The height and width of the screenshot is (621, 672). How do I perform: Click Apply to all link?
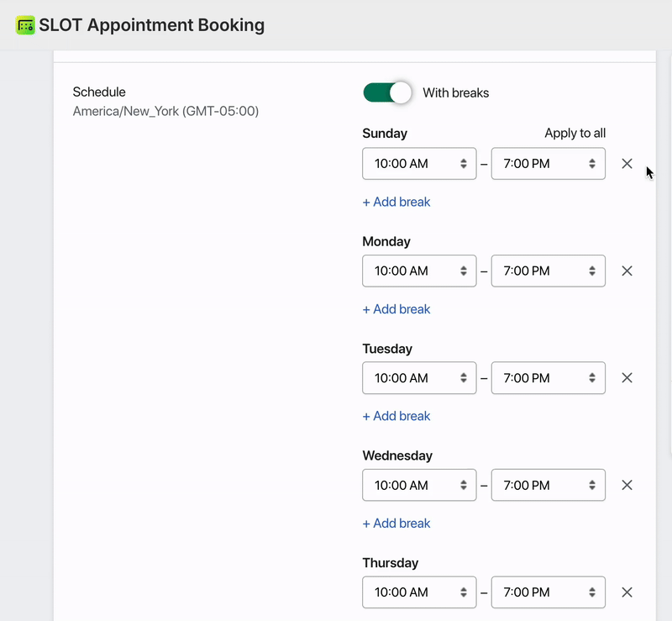[575, 133]
